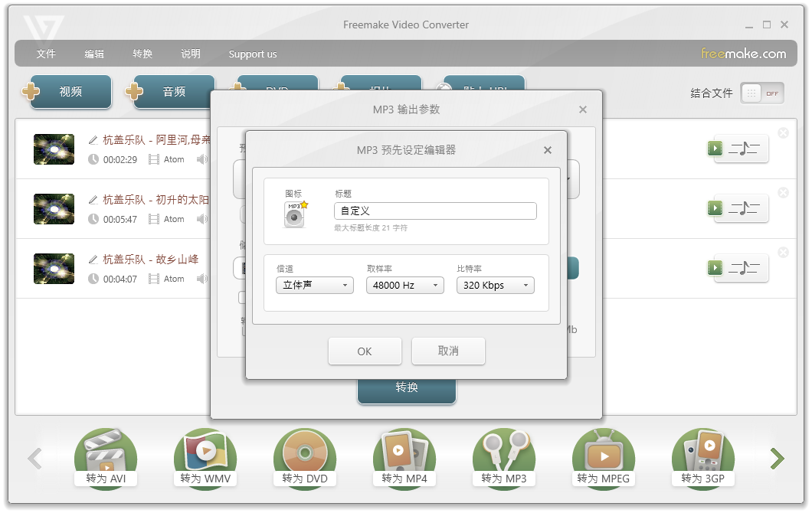This screenshot has height=513, width=812.
Task: Select the Support us menu item
Action: 253,54
